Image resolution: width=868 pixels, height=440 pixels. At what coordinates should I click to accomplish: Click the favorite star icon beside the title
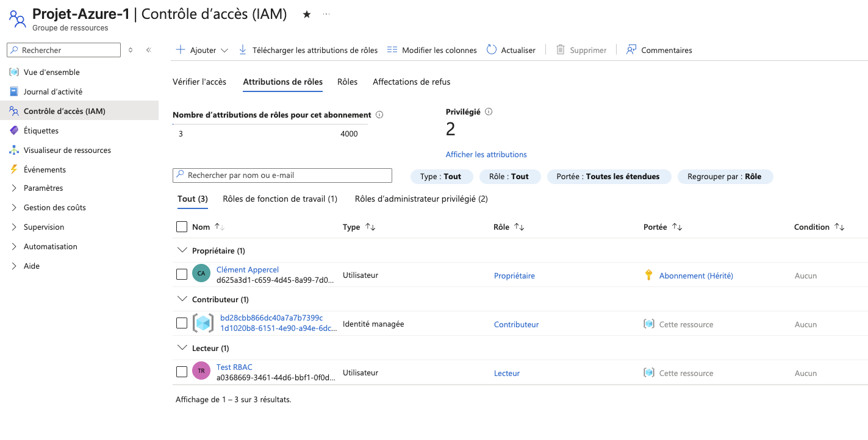pyautogui.click(x=307, y=14)
